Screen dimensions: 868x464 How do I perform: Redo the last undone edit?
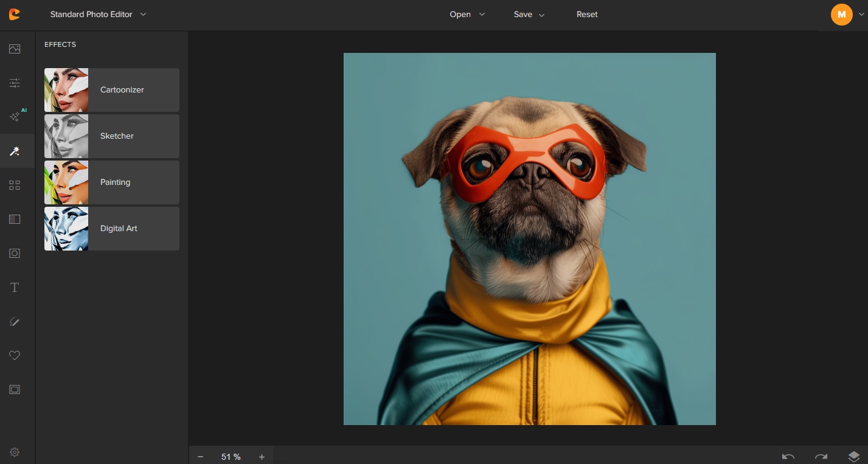pos(821,456)
